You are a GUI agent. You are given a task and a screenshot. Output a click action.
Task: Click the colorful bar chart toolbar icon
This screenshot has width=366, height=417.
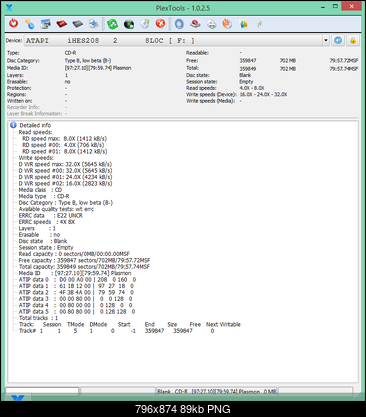click(244, 24)
